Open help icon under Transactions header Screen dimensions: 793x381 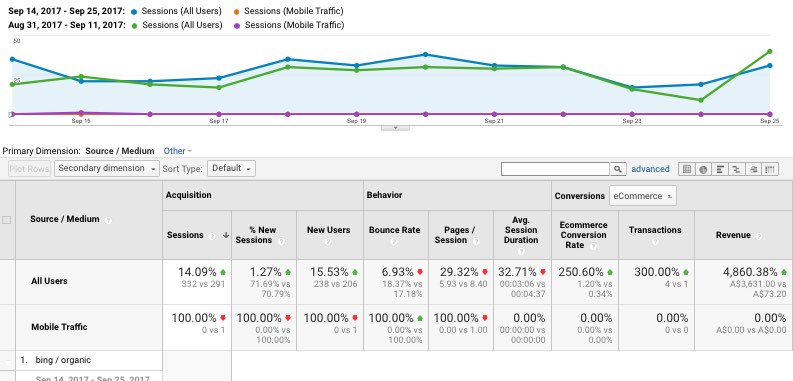click(x=655, y=242)
